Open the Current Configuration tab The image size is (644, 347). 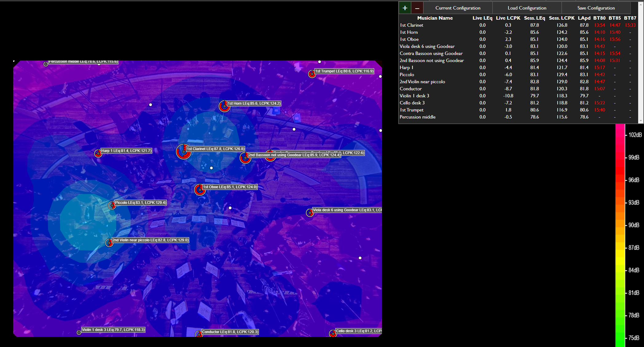coord(458,8)
